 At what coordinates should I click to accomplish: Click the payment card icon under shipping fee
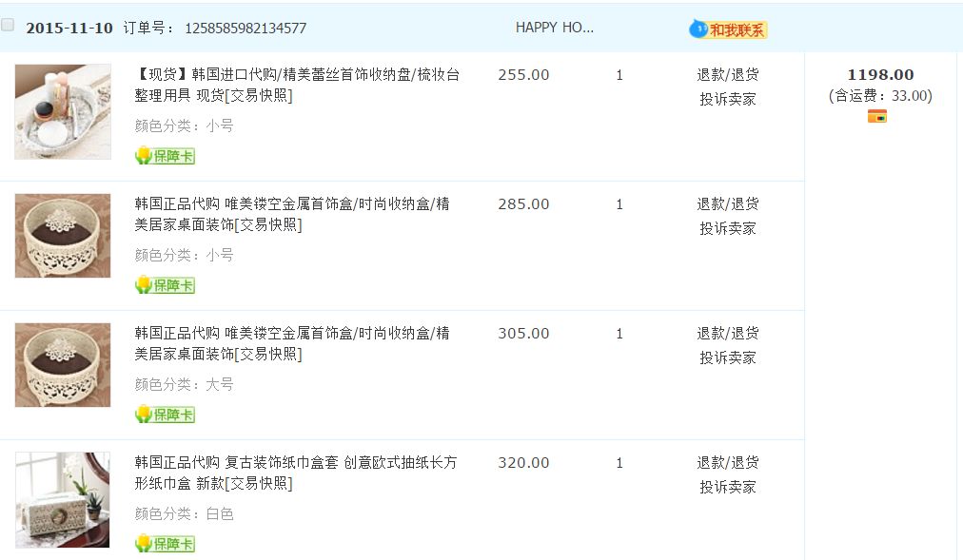[876, 116]
